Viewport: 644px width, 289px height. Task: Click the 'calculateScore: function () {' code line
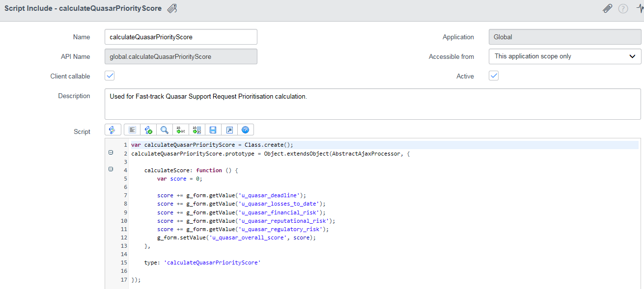pyautogui.click(x=191, y=170)
